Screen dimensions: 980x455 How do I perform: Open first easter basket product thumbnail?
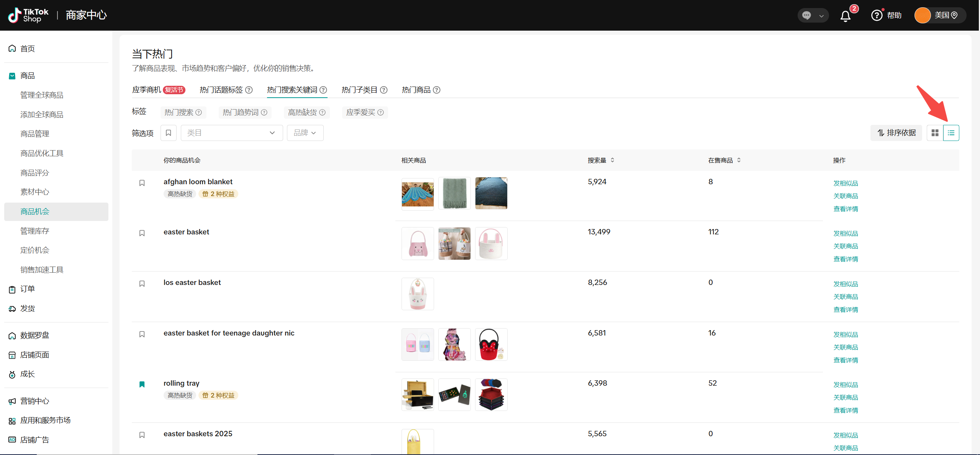(x=417, y=244)
